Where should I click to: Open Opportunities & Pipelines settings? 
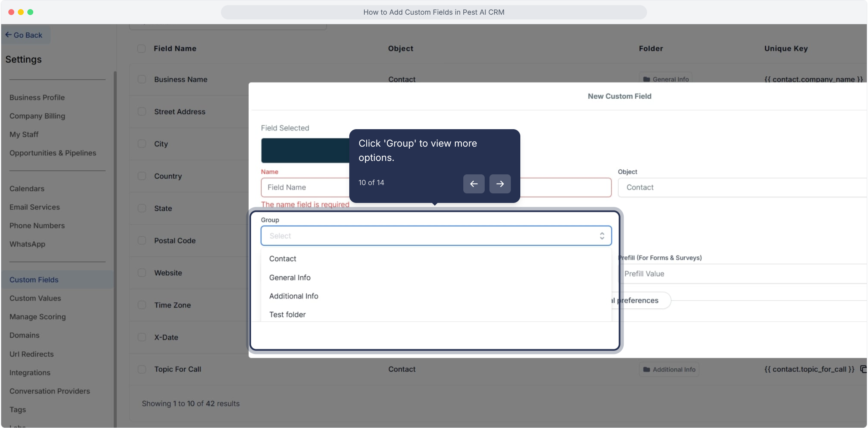pos(53,153)
